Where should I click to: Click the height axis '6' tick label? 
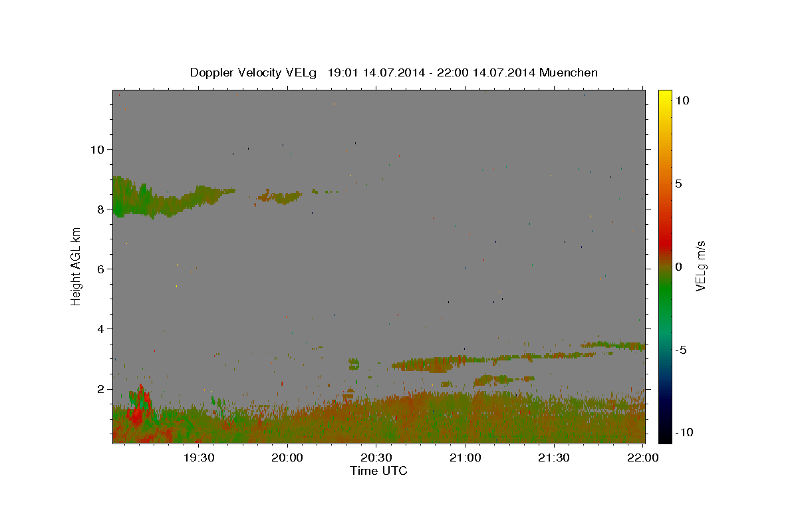[100, 269]
